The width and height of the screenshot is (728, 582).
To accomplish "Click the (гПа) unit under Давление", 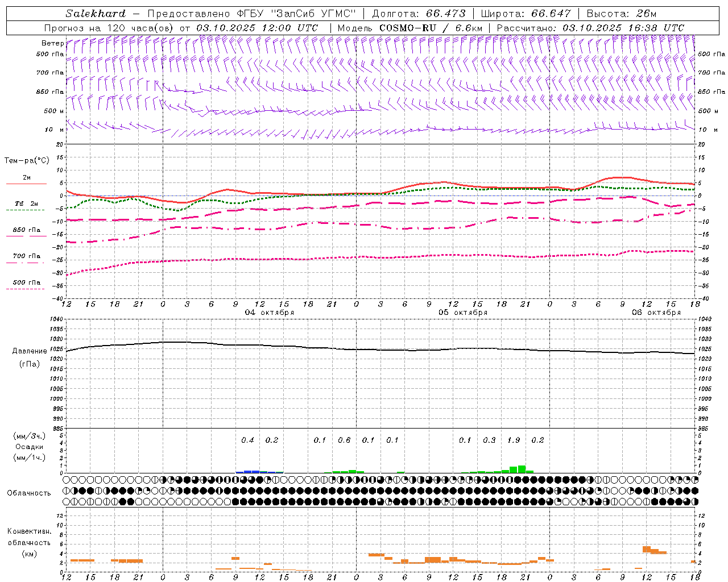I will click(x=30, y=364).
